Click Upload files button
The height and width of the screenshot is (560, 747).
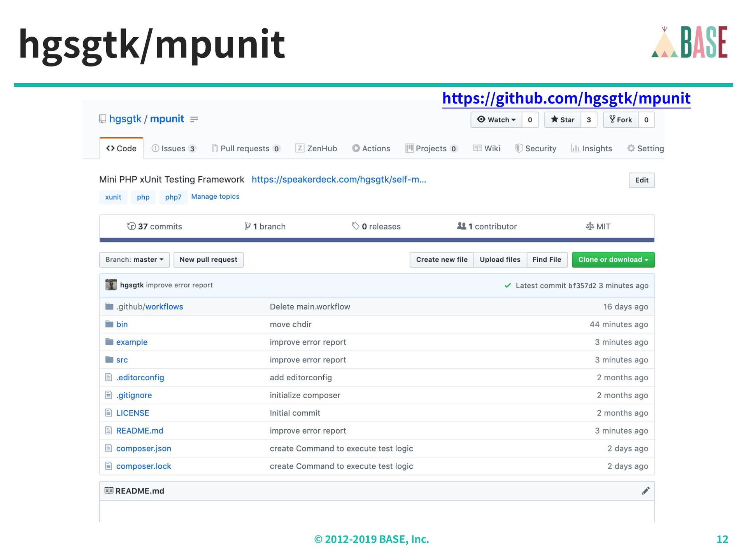click(500, 260)
